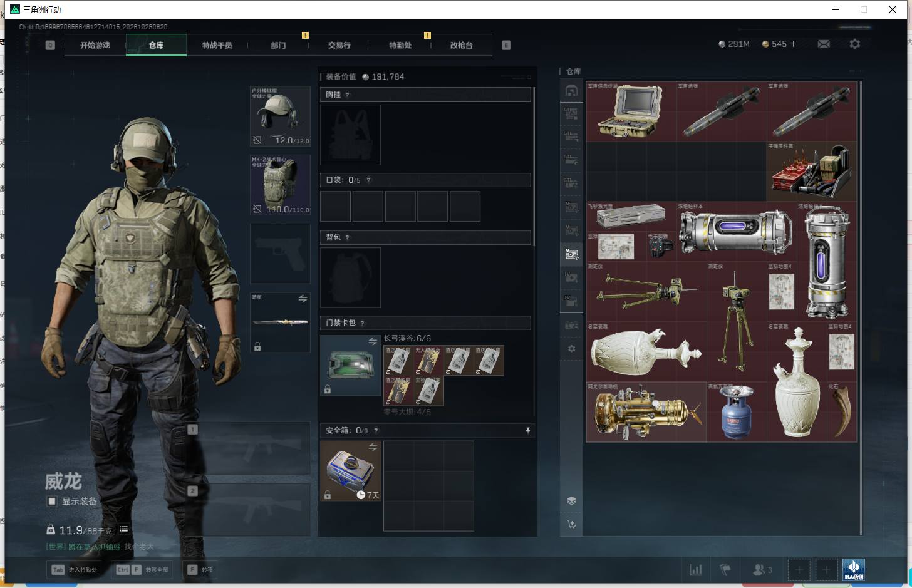Click the swap icon on the safe box

pyautogui.click(x=373, y=447)
